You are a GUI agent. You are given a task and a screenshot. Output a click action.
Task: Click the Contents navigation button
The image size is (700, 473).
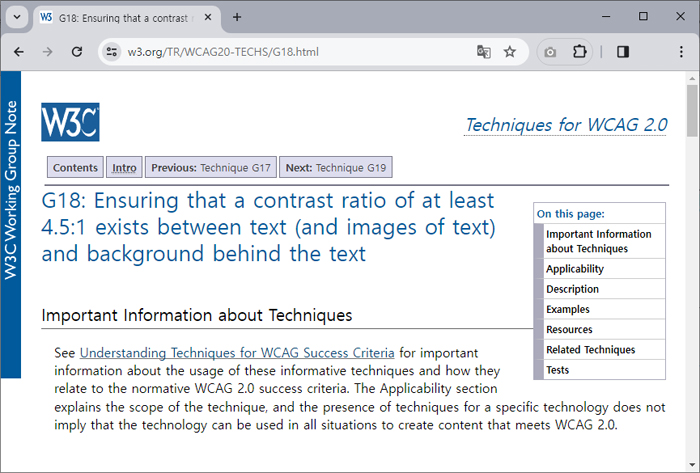tap(75, 168)
